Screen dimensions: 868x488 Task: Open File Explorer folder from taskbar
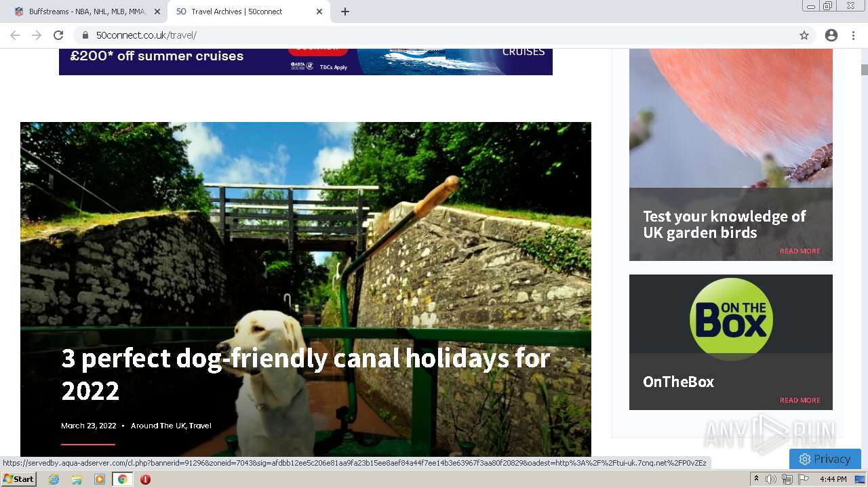77,479
